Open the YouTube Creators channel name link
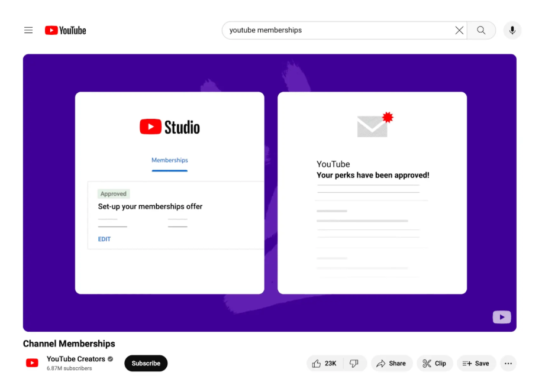The width and height of the screenshot is (545, 392). [x=76, y=359]
